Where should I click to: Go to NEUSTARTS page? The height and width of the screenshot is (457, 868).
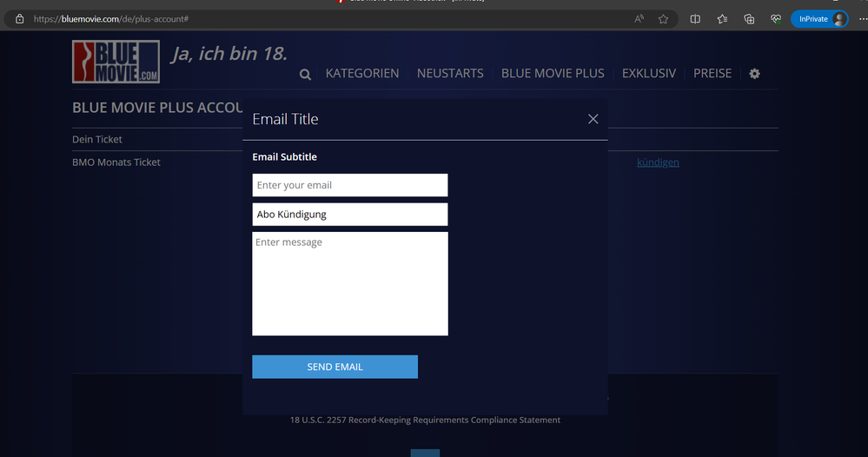pos(450,73)
